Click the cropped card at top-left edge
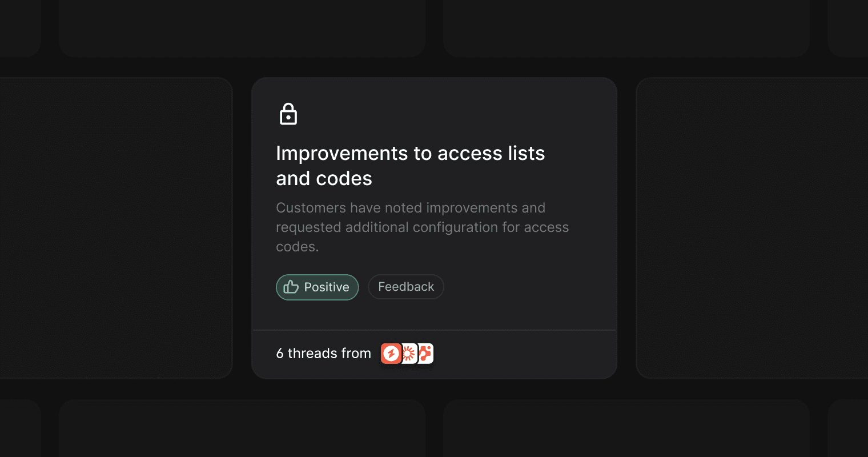The image size is (868, 457). pos(21,29)
